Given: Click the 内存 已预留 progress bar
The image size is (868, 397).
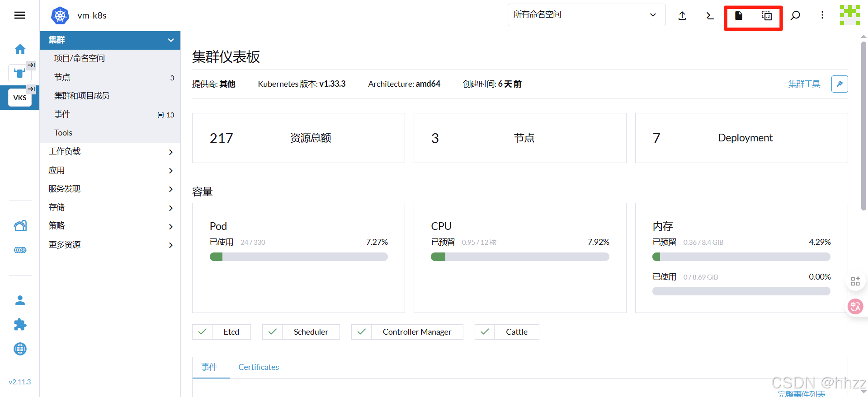Looking at the screenshot, I should click(741, 257).
